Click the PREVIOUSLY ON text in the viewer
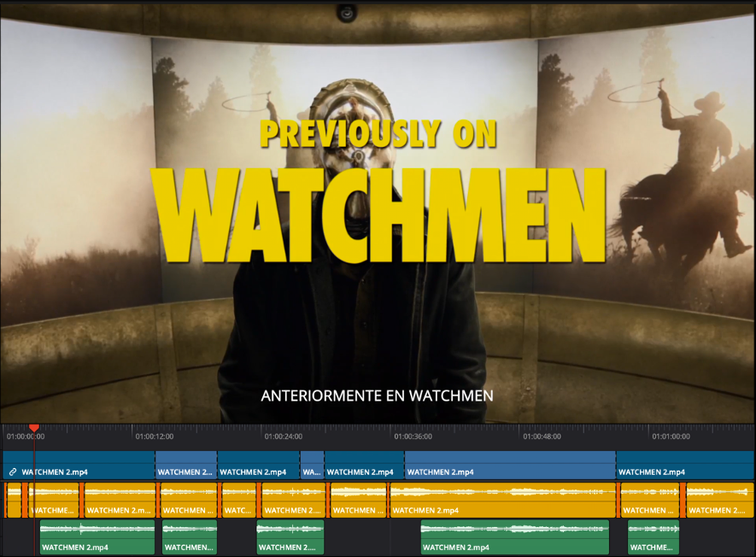756x557 pixels. pyautogui.click(x=378, y=133)
